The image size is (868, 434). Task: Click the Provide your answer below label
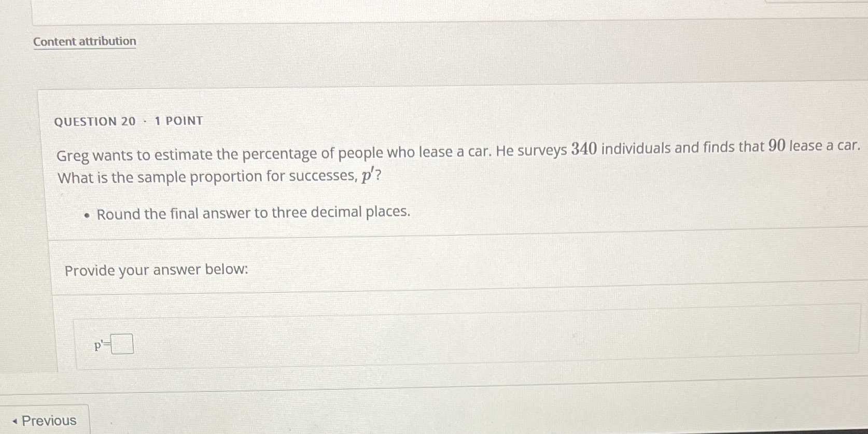tap(156, 270)
